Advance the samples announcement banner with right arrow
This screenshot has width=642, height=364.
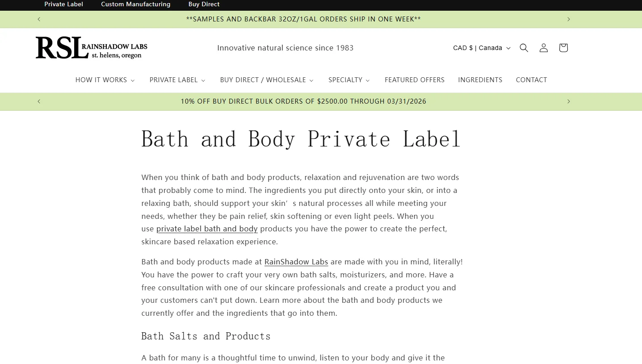pos(568,19)
